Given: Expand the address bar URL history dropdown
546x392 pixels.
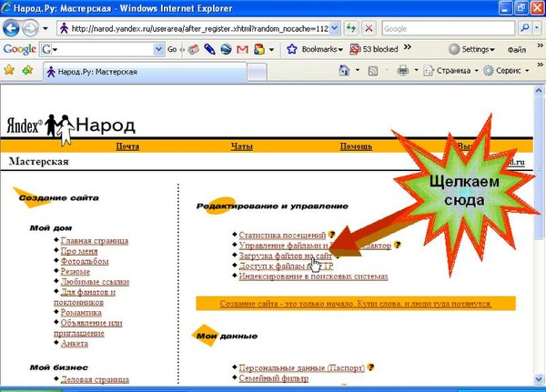Looking at the screenshot, I should pyautogui.click(x=335, y=28).
